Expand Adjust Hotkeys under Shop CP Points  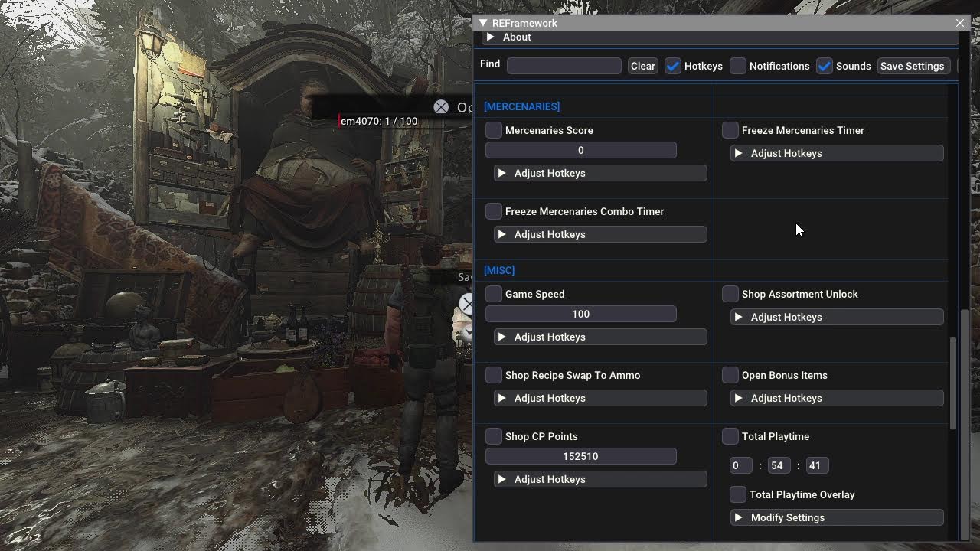coord(600,479)
